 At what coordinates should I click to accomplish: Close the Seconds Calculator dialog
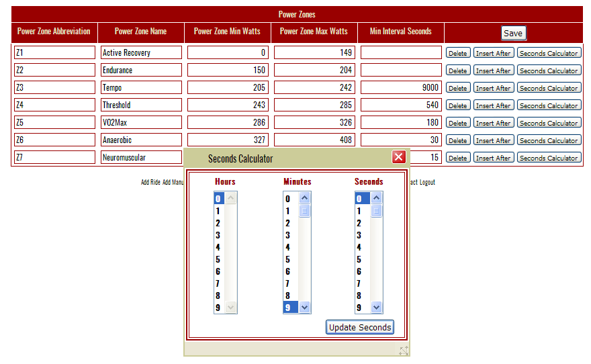(x=399, y=157)
